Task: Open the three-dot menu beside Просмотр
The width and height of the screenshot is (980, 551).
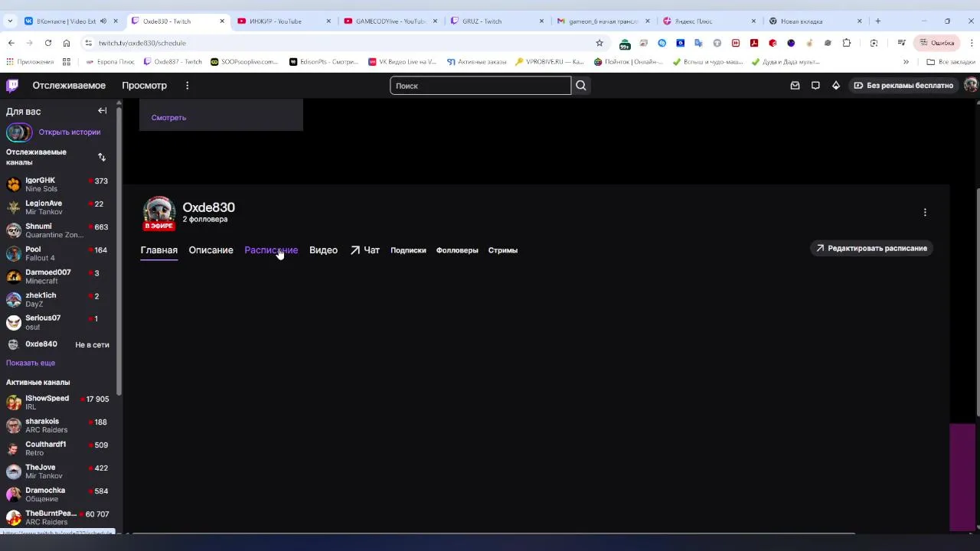Action: click(187, 86)
